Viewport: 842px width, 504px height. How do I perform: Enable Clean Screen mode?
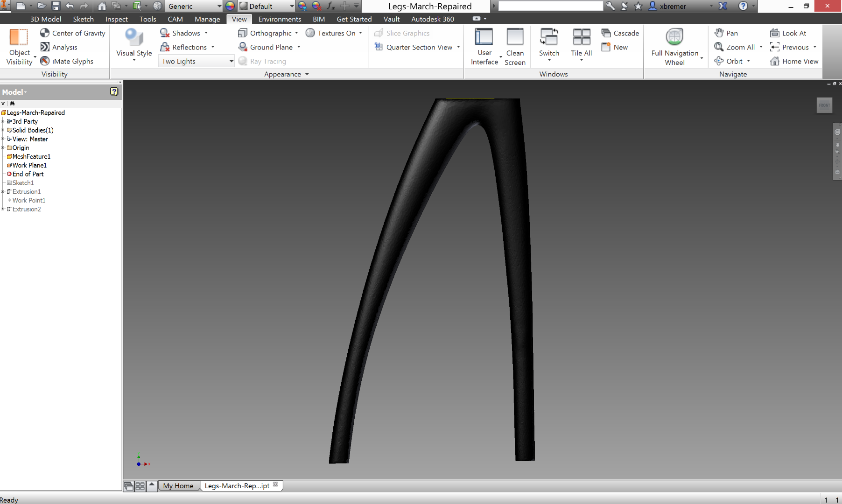pyautogui.click(x=515, y=47)
